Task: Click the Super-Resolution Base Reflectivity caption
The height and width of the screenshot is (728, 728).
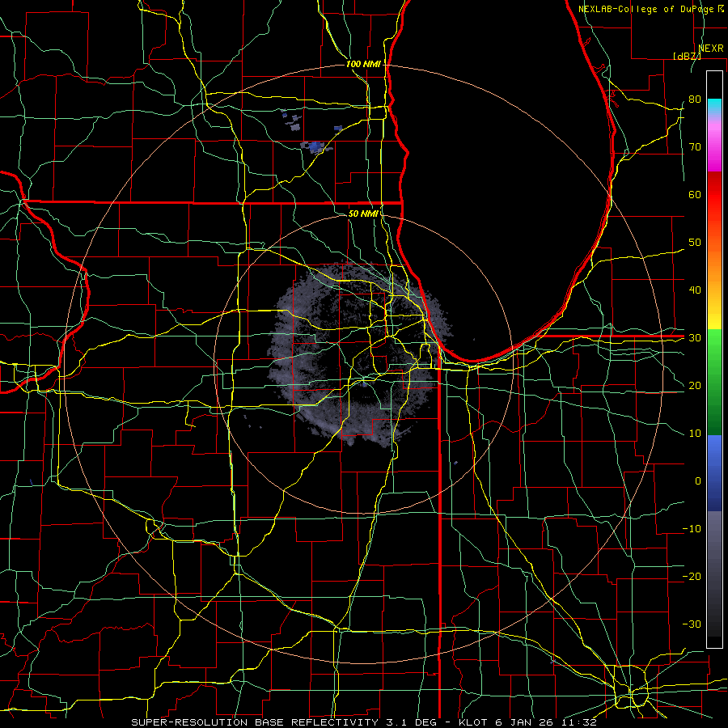Action: click(x=363, y=722)
